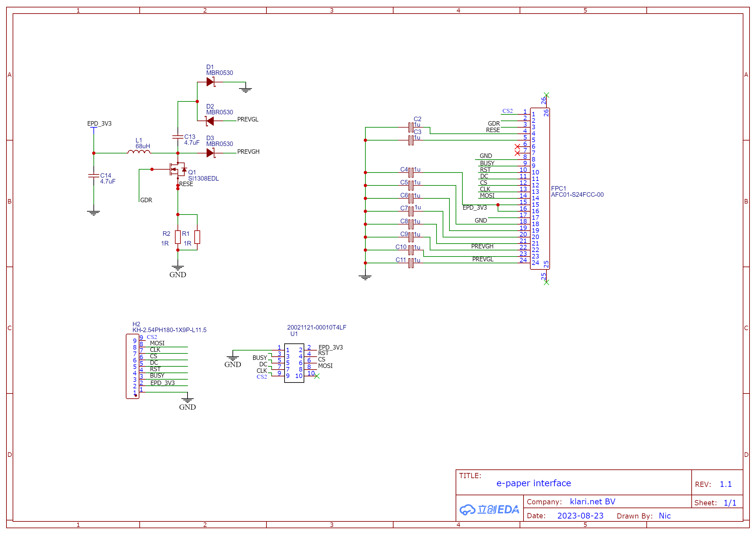Select the drawn by value 'Nic'
The image size is (756, 535).
pyautogui.click(x=665, y=516)
